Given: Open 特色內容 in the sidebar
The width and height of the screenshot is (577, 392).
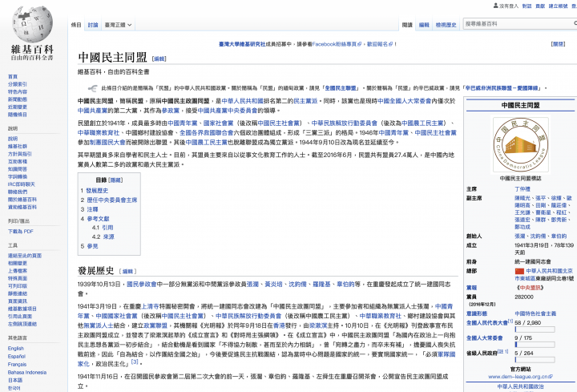Looking at the screenshot, I should 18,91.
